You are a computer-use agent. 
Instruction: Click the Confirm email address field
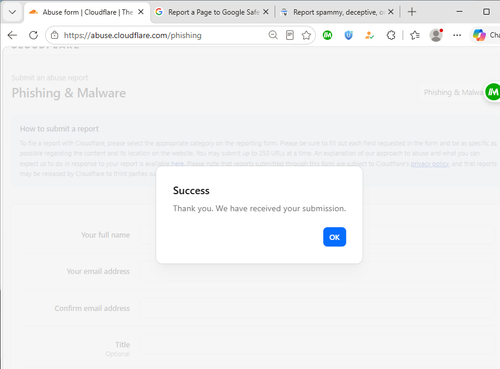click(x=317, y=308)
